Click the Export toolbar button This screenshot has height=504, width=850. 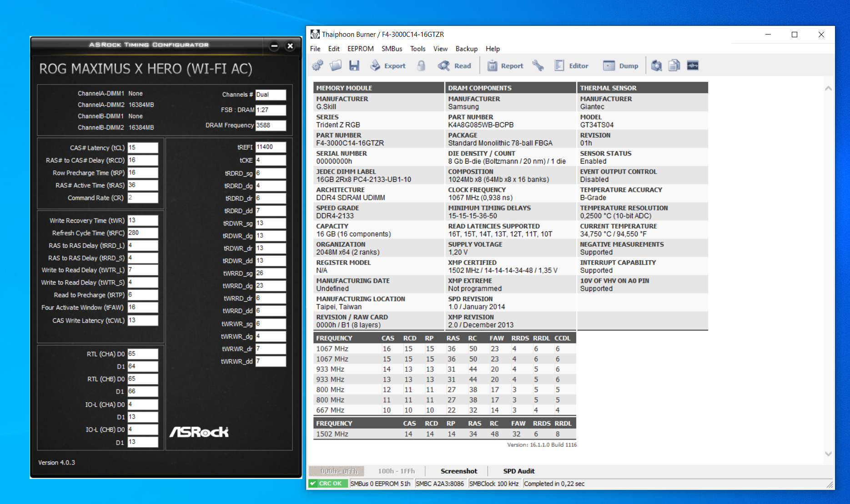click(x=388, y=66)
